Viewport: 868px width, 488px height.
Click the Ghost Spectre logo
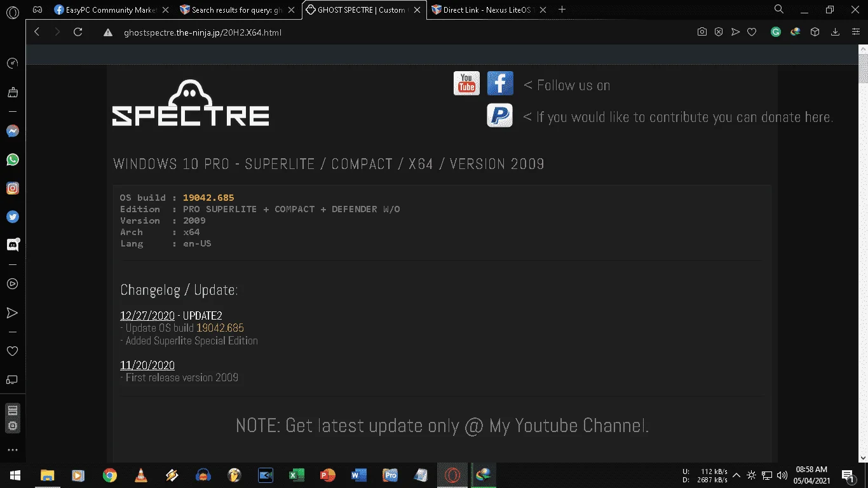click(191, 103)
